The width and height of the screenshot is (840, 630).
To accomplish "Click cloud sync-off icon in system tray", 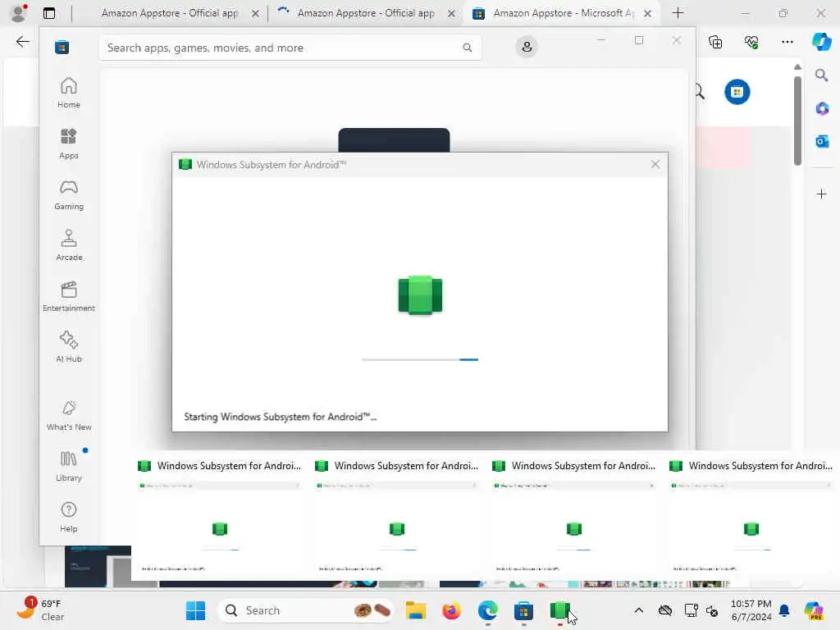I will click(665, 610).
